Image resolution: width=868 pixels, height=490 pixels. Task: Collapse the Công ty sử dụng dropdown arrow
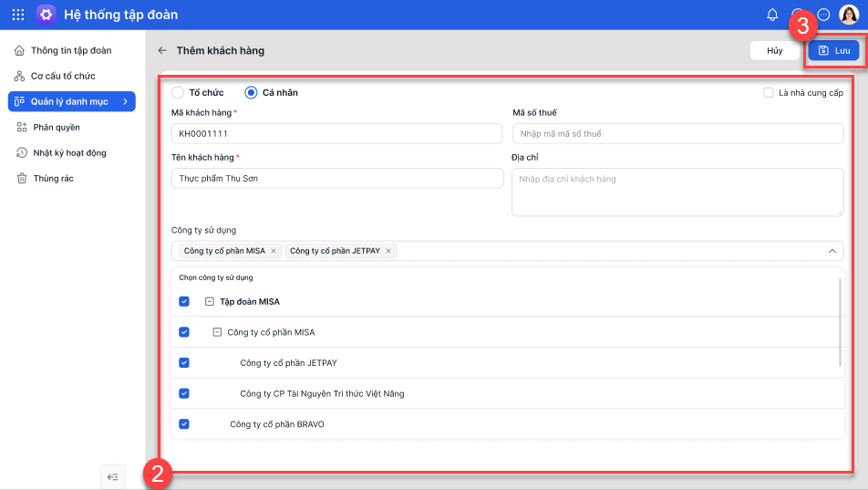point(832,251)
